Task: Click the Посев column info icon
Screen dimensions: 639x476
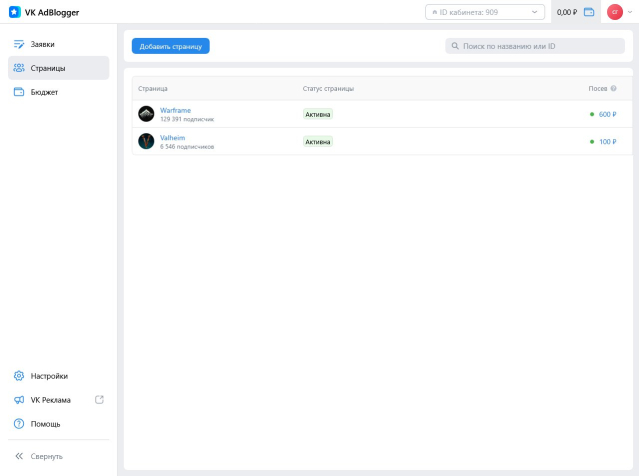Action: (613, 89)
